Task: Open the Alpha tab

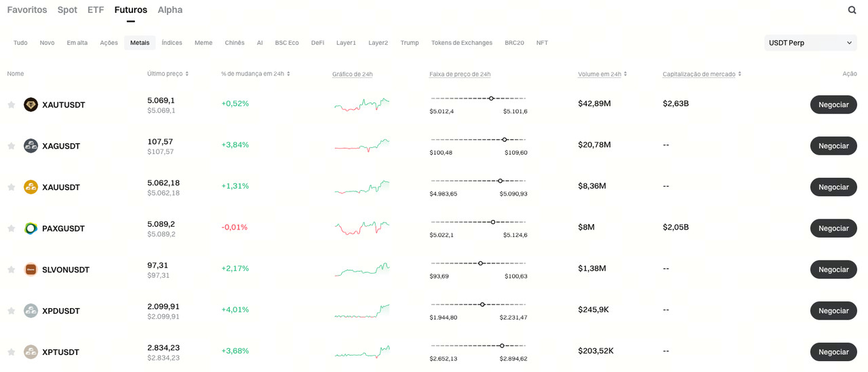Action: coord(170,10)
